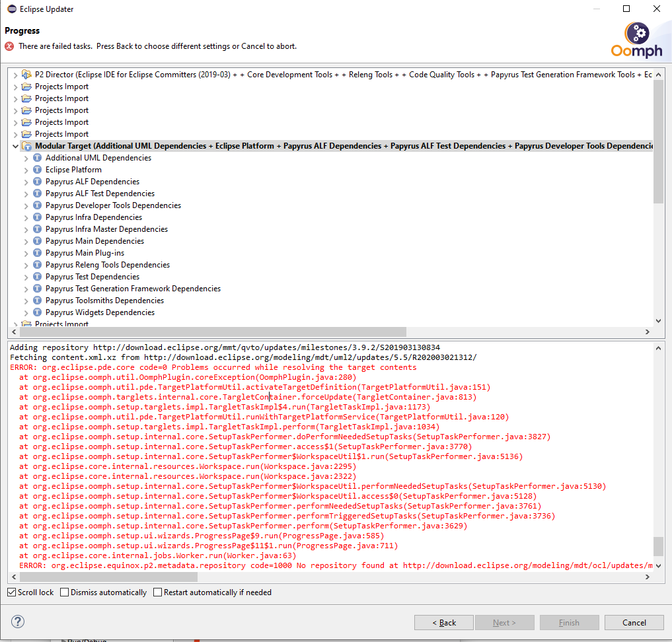Click the Papyrus Main Dependencies targlet icon
This screenshot has width=672, height=642.
point(37,241)
